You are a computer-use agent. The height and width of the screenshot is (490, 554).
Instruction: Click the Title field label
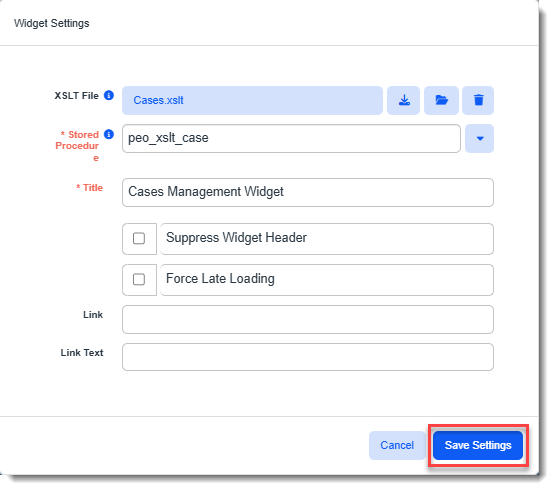(90, 188)
